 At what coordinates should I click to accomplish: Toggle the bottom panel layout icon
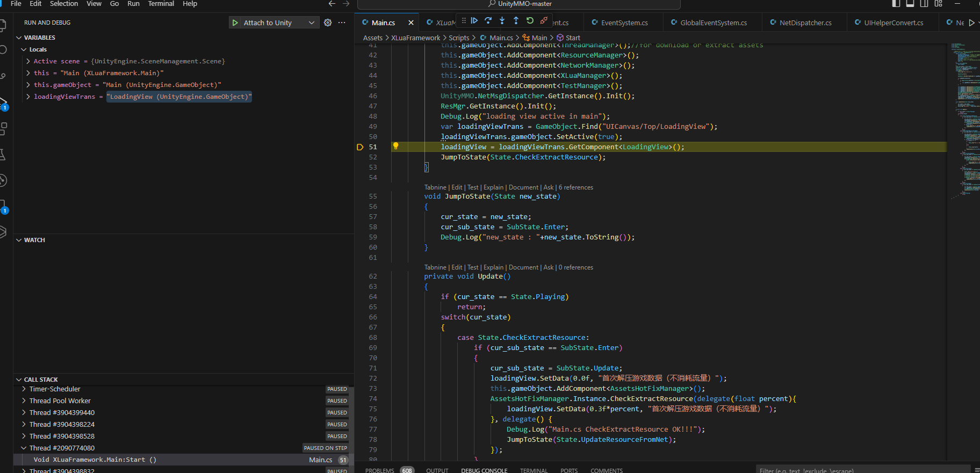[x=910, y=4]
